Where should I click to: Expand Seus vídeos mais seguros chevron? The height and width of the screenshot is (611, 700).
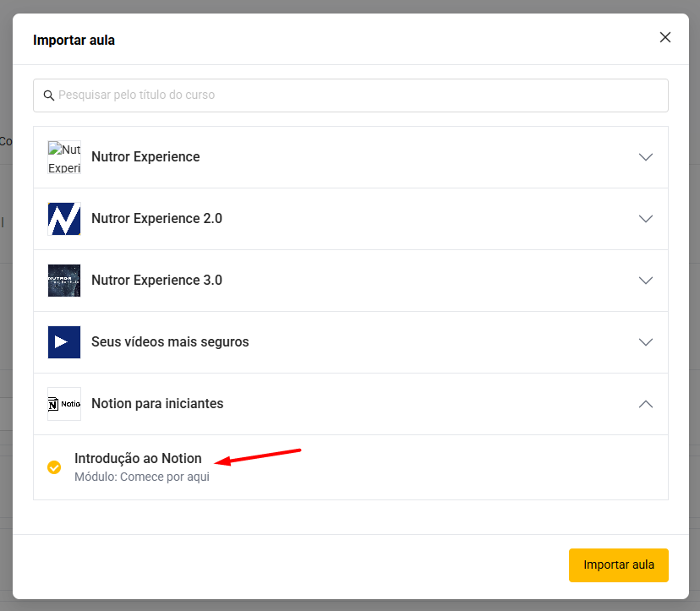click(646, 342)
